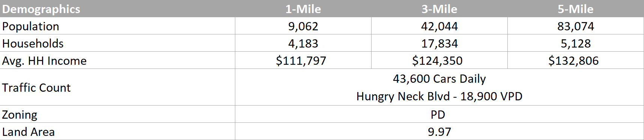
Task: Select the $132,806 income cell
Action: coord(576,60)
